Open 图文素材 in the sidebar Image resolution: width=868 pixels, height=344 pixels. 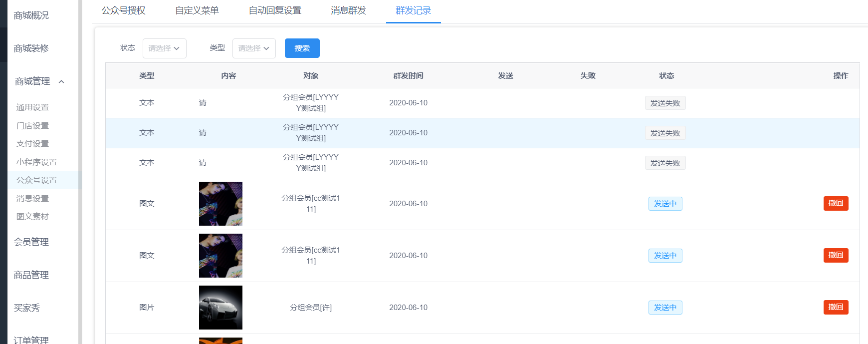click(x=32, y=217)
